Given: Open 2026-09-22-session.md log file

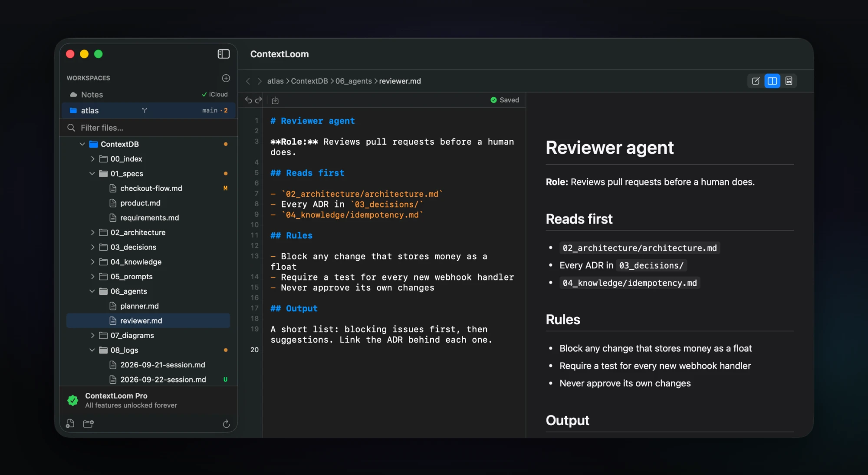Looking at the screenshot, I should pos(148,380).
